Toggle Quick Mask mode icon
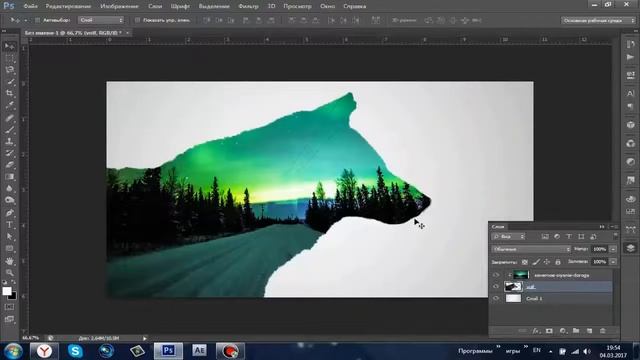This screenshot has height=360, width=640. (x=9, y=307)
